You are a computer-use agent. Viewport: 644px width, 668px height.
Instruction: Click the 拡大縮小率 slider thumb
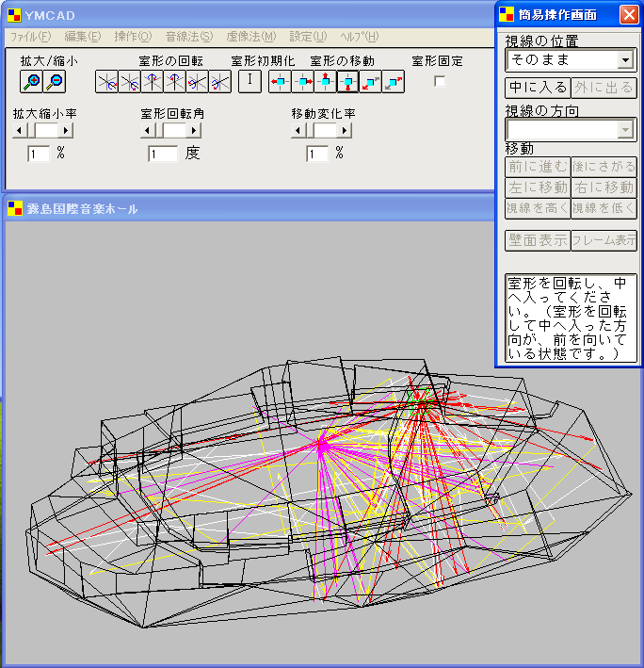click(x=31, y=130)
